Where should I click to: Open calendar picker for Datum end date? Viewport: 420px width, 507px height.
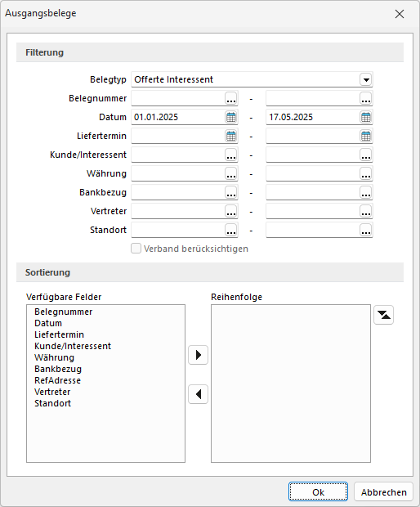click(x=366, y=118)
